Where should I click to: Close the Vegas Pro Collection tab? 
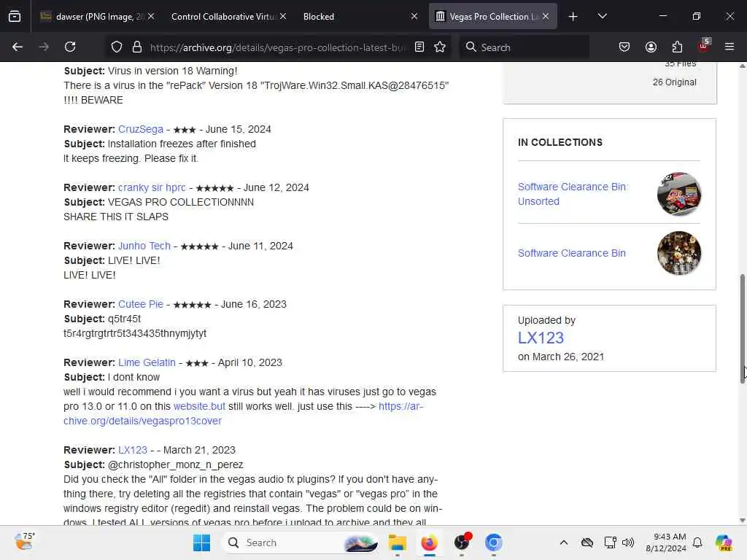546,16
